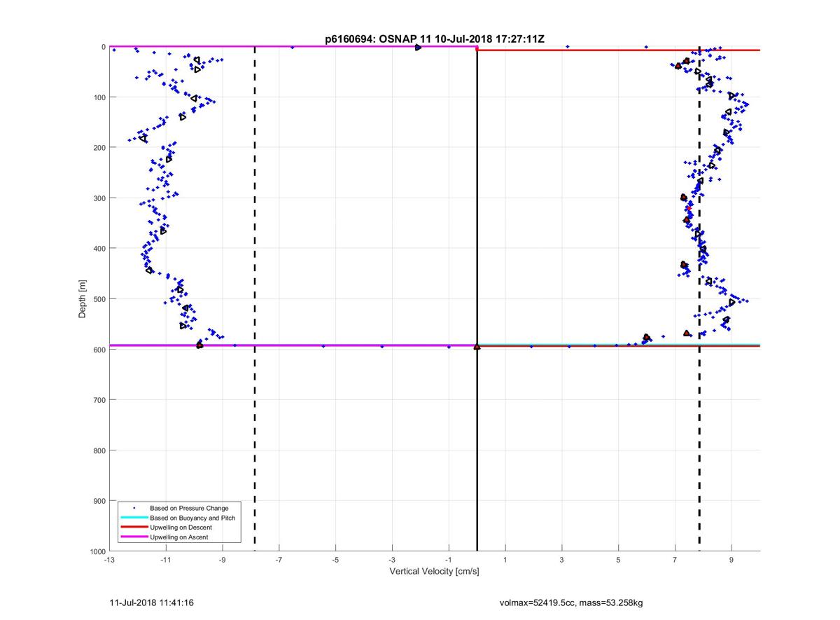The width and height of the screenshot is (840, 620).
Task: Click the '900' depth axis tick
Action: 99,501
